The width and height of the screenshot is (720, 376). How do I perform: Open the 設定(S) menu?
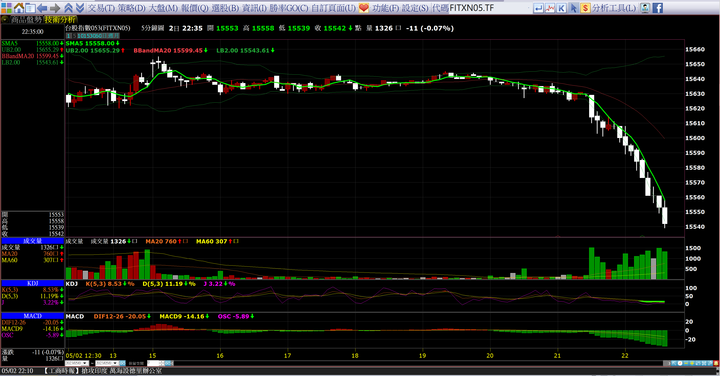click(x=415, y=8)
